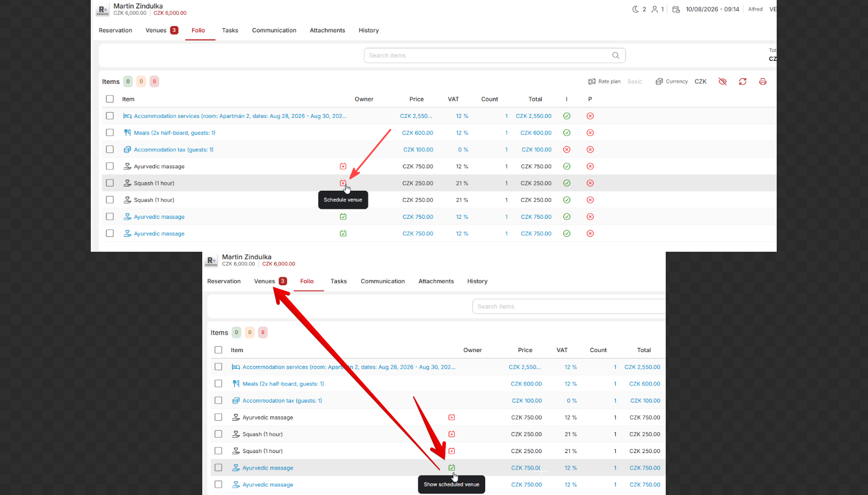Click the moon nights icon in the header
The height and width of the screenshot is (495, 868).
point(635,9)
